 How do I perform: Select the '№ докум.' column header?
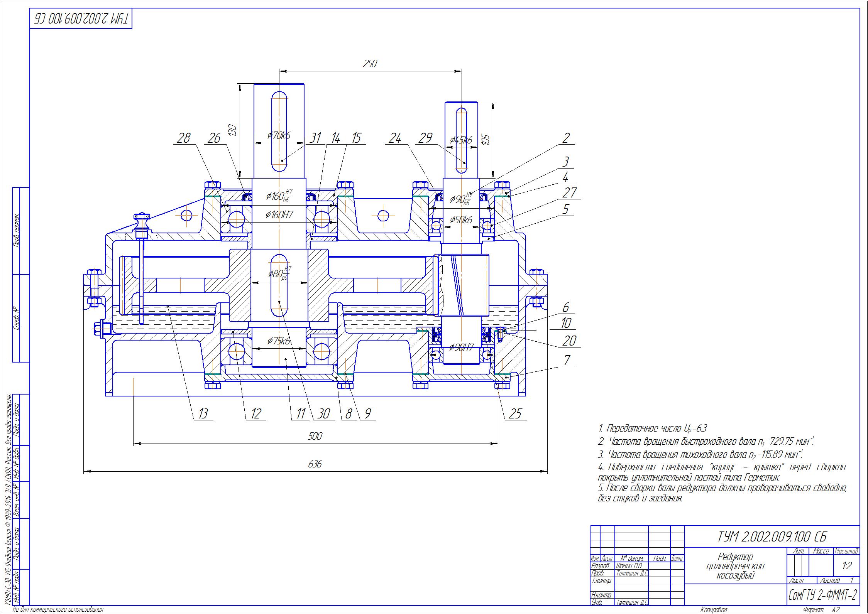tap(631, 558)
